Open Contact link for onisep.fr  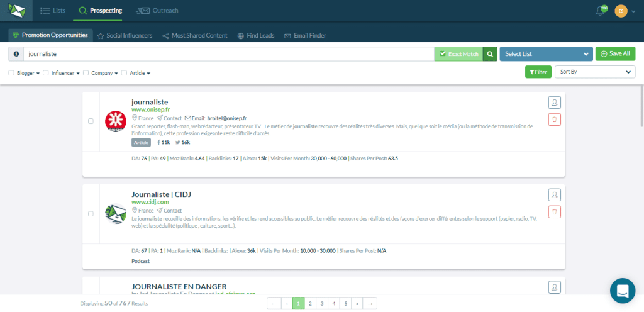click(x=169, y=118)
